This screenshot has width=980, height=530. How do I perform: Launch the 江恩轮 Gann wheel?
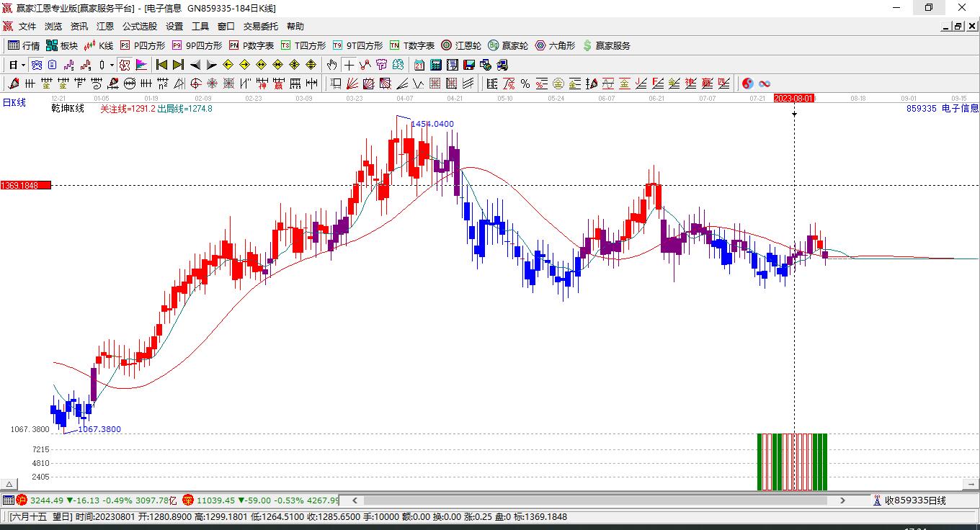(461, 45)
